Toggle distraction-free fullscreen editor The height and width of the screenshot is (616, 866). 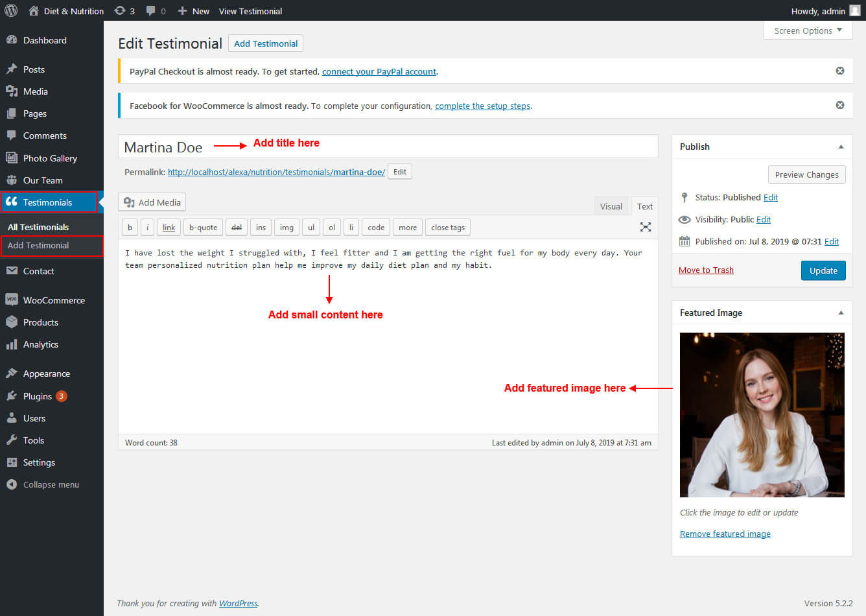click(x=646, y=227)
